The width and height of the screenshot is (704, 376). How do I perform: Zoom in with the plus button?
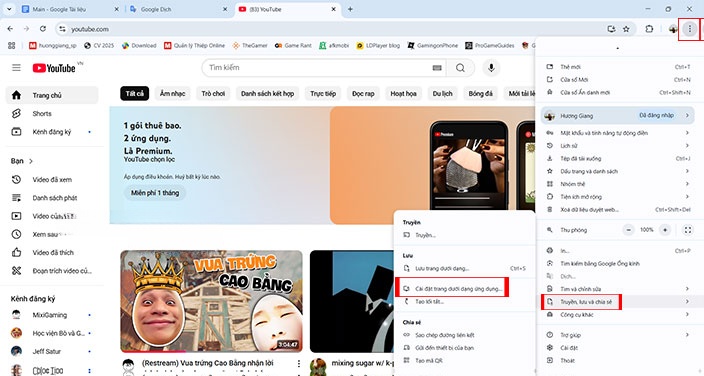click(665, 230)
